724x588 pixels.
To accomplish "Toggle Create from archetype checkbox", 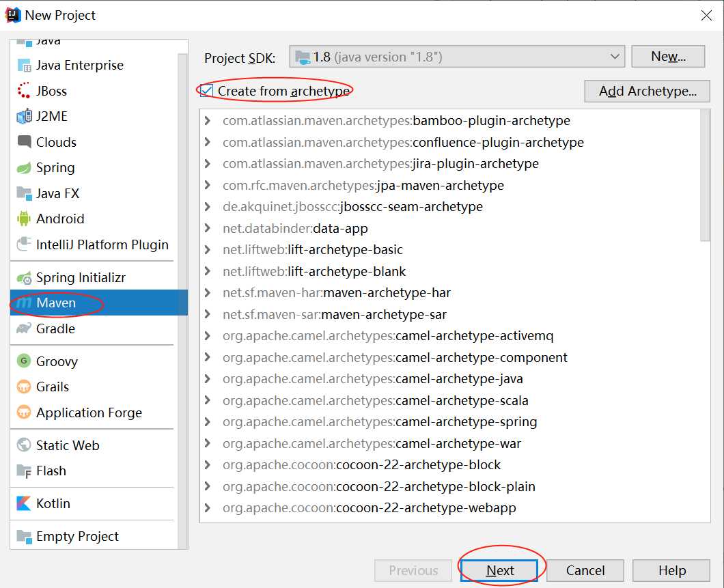I will click(x=206, y=91).
